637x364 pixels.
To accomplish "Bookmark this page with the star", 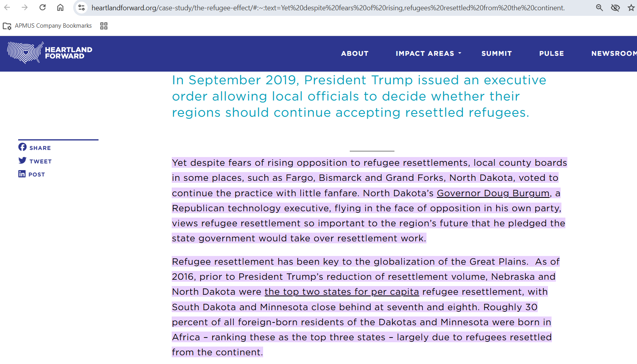I will point(631,8).
